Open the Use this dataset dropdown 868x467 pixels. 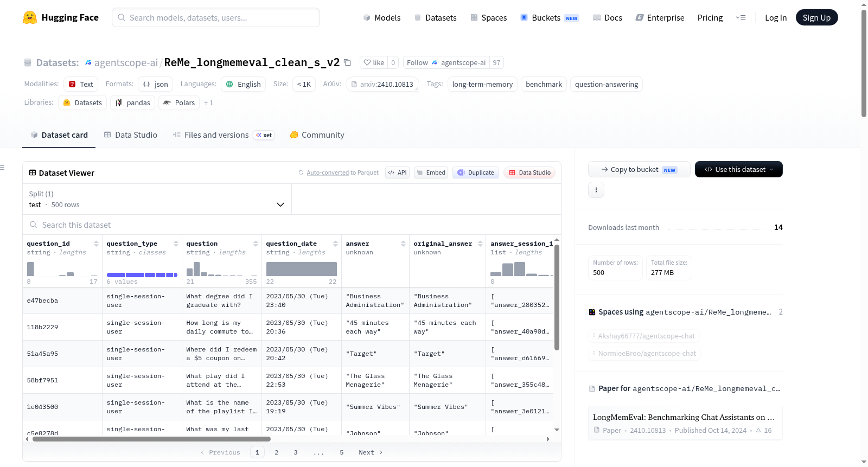pyautogui.click(x=738, y=169)
